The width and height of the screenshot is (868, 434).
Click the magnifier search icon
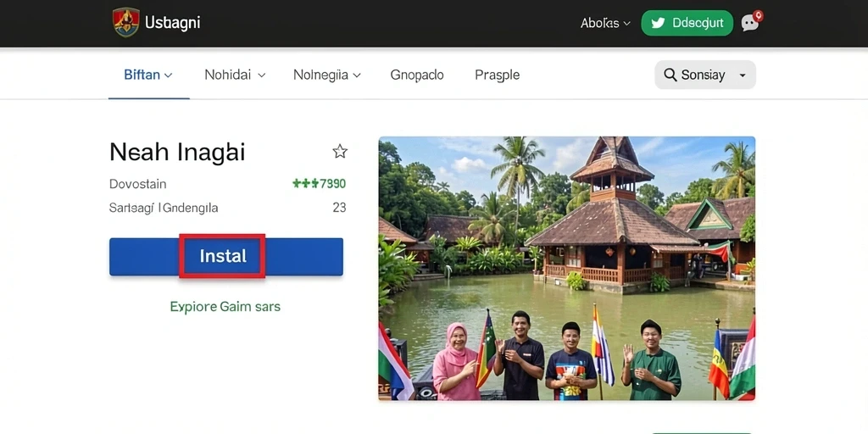tap(670, 75)
